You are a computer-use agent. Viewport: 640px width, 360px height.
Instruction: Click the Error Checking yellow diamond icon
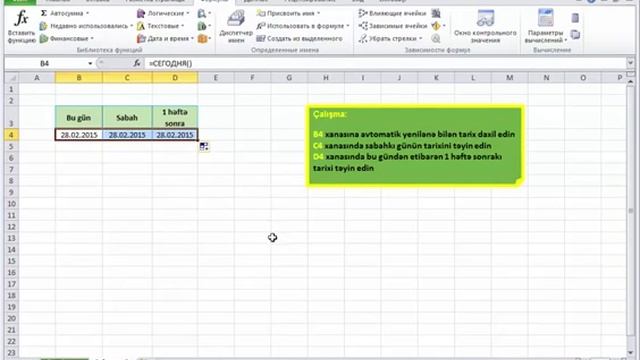click(x=436, y=26)
